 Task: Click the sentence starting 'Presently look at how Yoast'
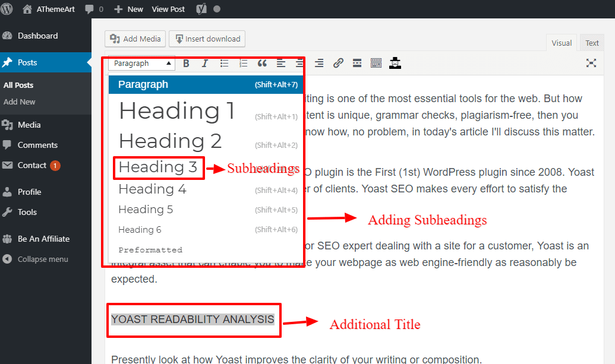pyautogui.click(x=296, y=359)
